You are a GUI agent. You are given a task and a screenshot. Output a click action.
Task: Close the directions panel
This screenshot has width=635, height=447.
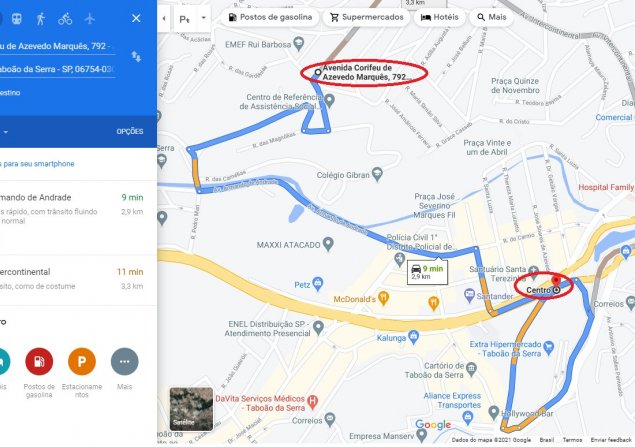coord(136,18)
